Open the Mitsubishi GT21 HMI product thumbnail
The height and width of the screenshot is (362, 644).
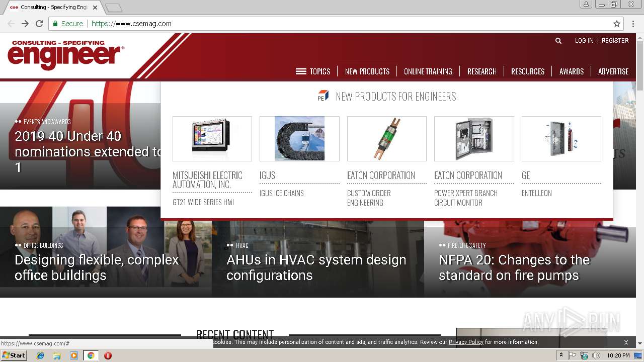(212, 139)
